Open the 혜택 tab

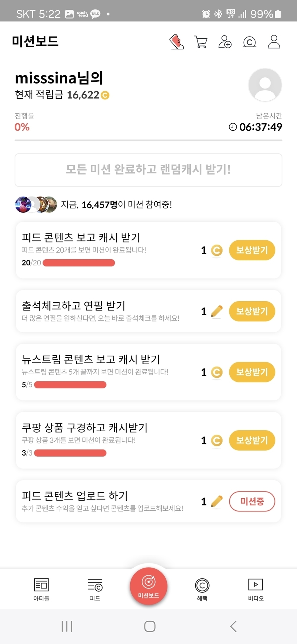click(202, 589)
